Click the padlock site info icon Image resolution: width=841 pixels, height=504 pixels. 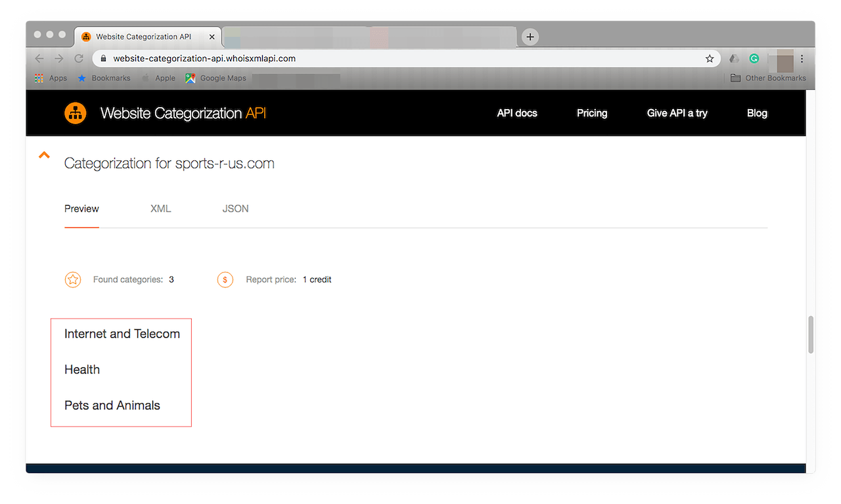coord(103,58)
